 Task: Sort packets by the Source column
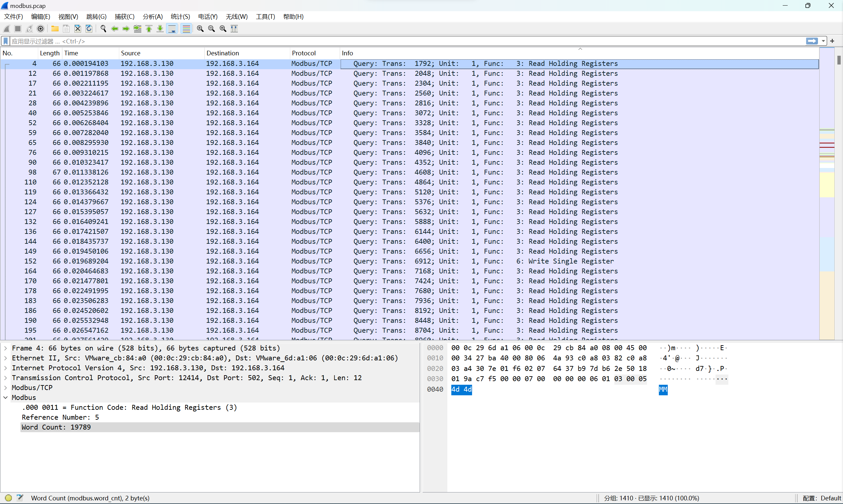click(x=162, y=53)
